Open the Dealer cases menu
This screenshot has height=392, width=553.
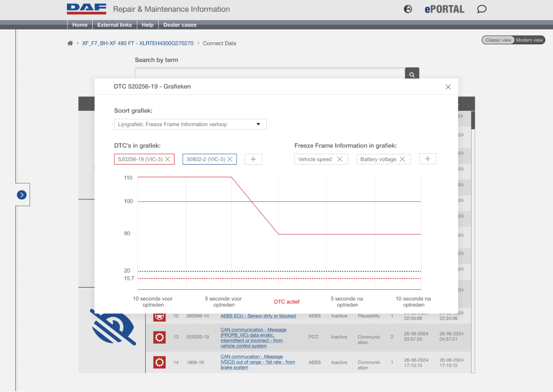pyautogui.click(x=180, y=25)
